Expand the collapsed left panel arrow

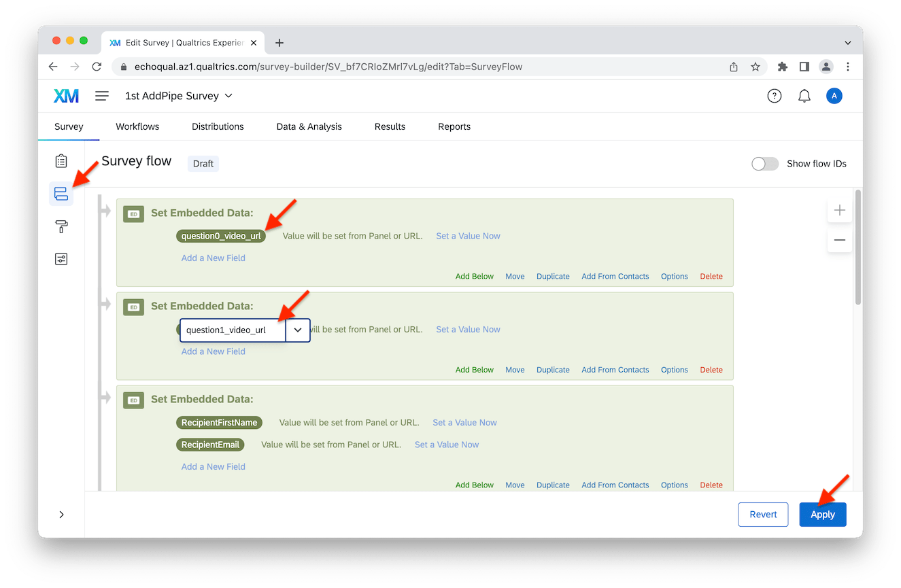[61, 515]
